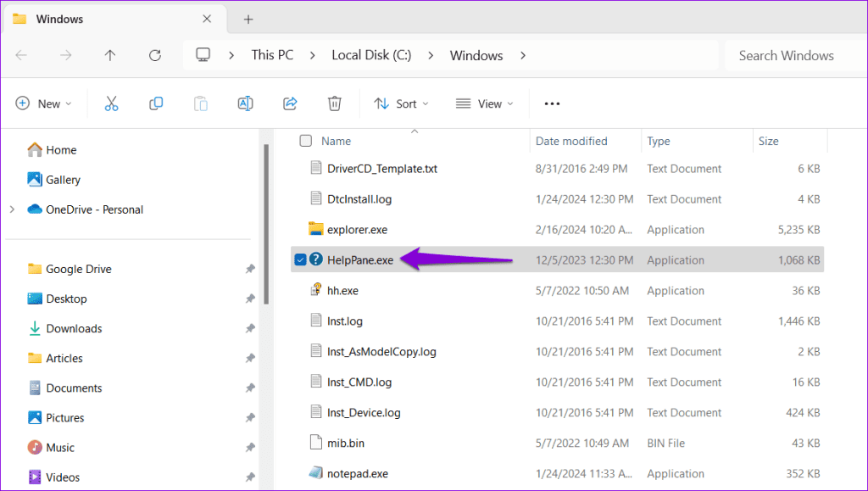Screen dimensions: 868x491
Task: Toggle the select-all checkbox in header
Action: 305,141
